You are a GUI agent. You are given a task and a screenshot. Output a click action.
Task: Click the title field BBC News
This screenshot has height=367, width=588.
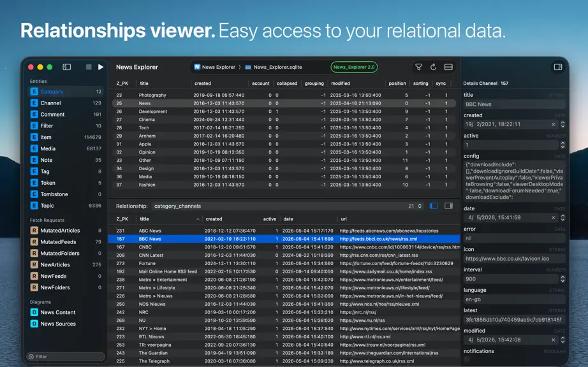(514, 104)
